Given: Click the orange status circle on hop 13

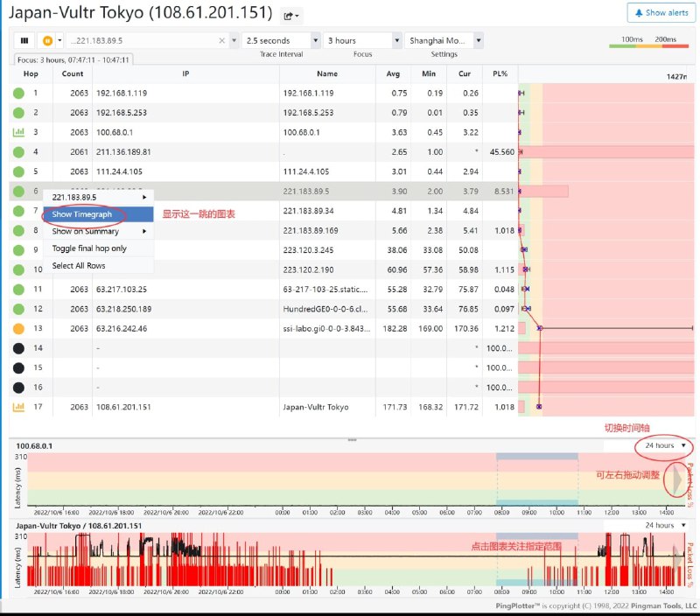Looking at the screenshot, I should click(x=17, y=328).
